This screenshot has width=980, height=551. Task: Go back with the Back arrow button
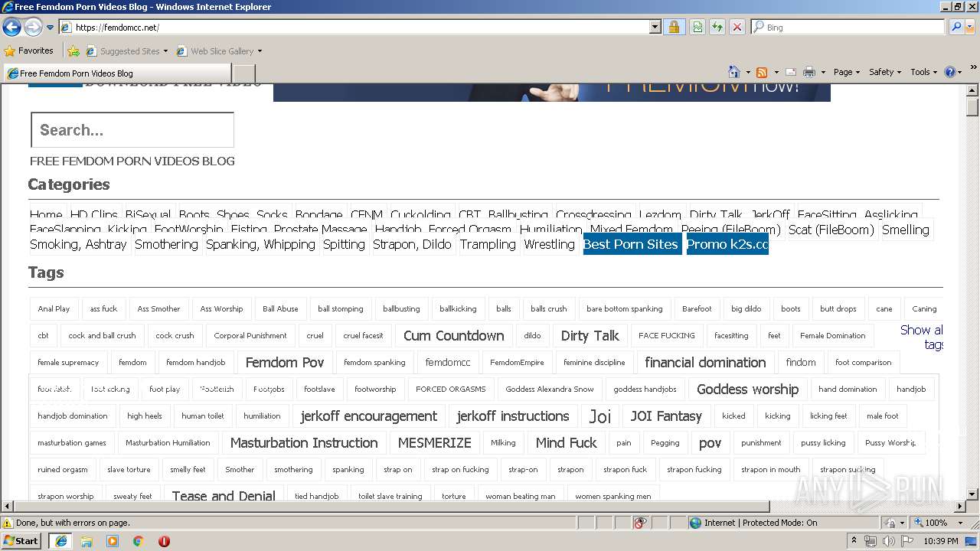[x=11, y=27]
